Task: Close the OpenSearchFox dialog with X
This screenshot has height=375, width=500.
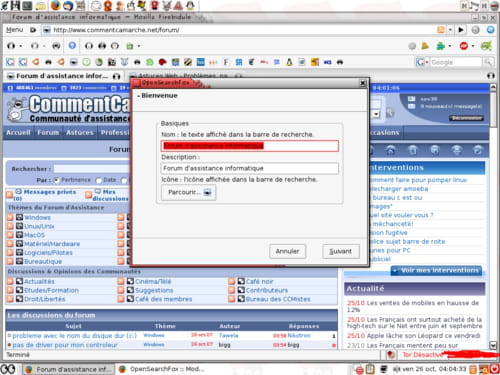Action: coord(363,83)
